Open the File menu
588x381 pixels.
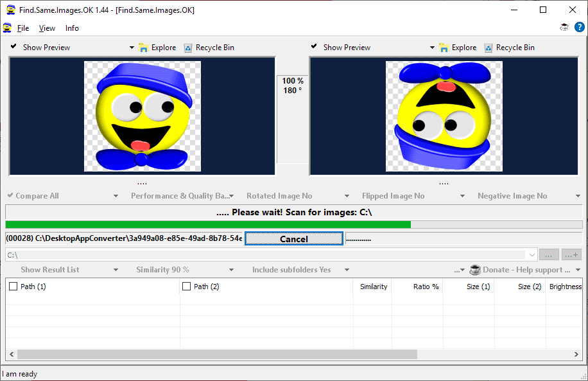[x=23, y=28]
